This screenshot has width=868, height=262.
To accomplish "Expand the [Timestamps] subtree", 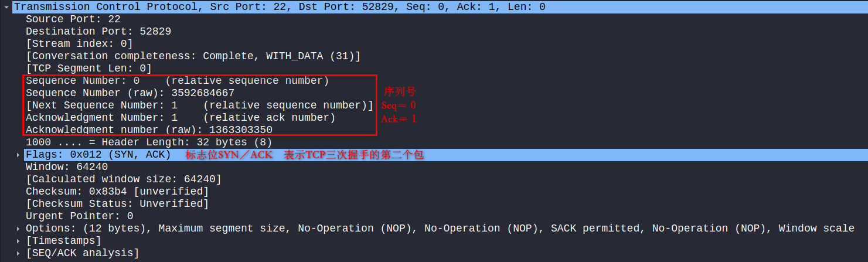I will (x=18, y=241).
